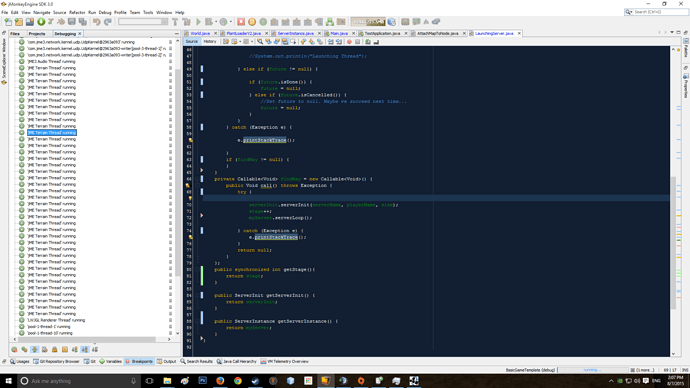The width and height of the screenshot is (690, 388).
Task: Click the Source view button
Action: click(191, 41)
